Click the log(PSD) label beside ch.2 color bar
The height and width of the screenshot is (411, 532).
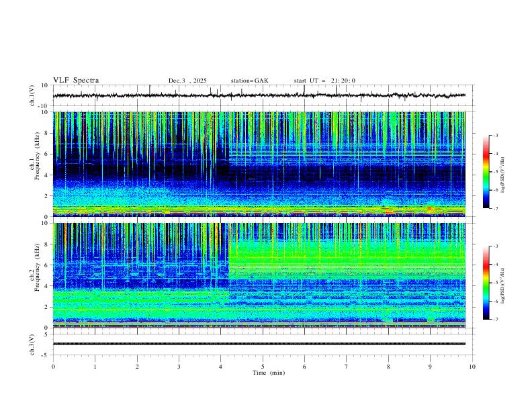(503, 286)
